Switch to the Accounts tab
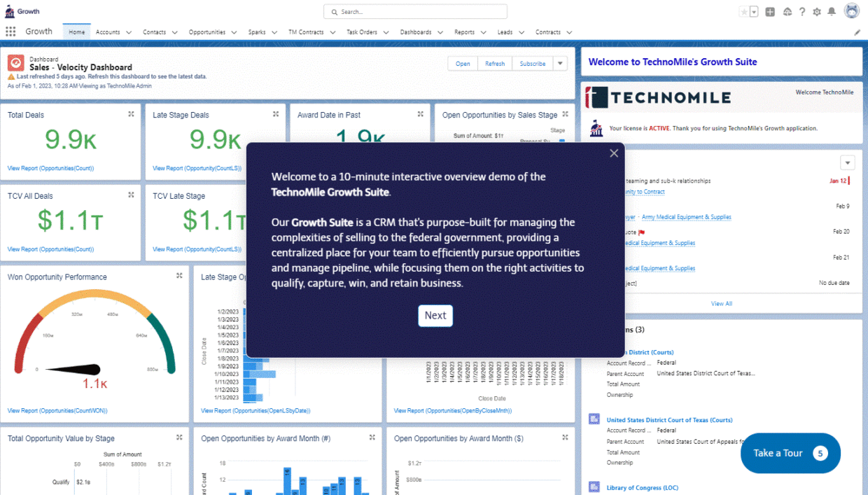The image size is (868, 495). [x=108, y=32]
